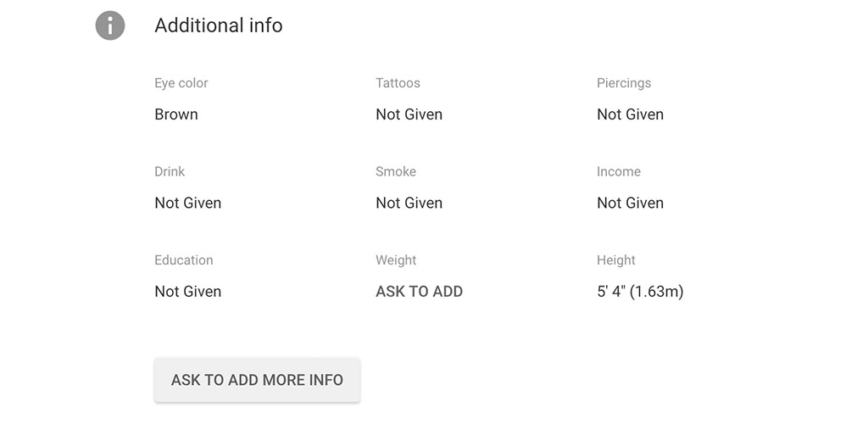Select Not Given under Tattoos
The width and height of the screenshot is (868, 424).
[x=409, y=114]
